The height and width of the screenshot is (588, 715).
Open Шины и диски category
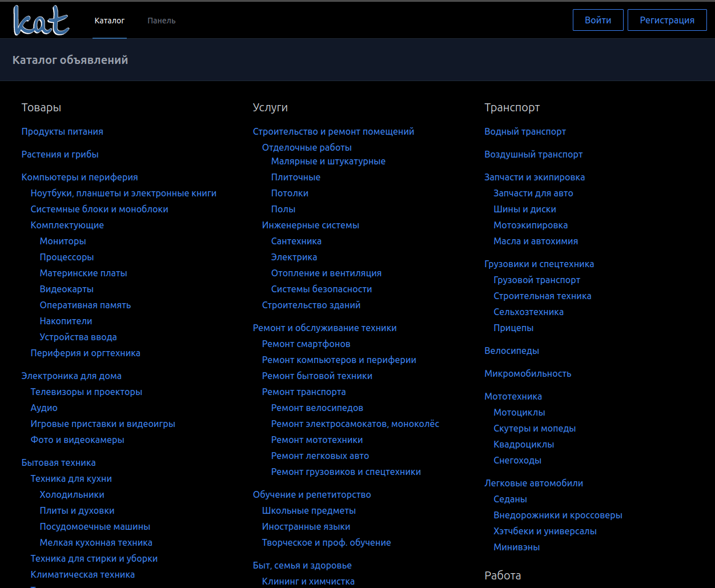pos(524,209)
